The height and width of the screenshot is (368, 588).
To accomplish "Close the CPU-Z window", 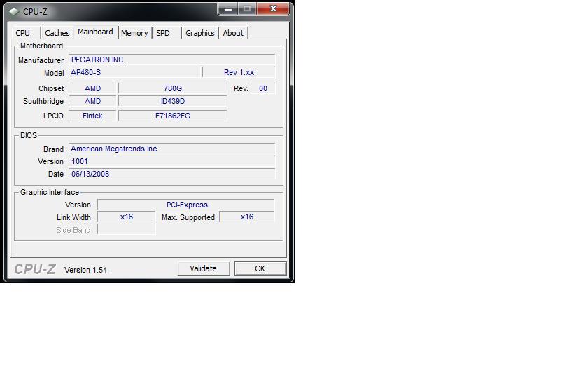I will click(274, 9).
